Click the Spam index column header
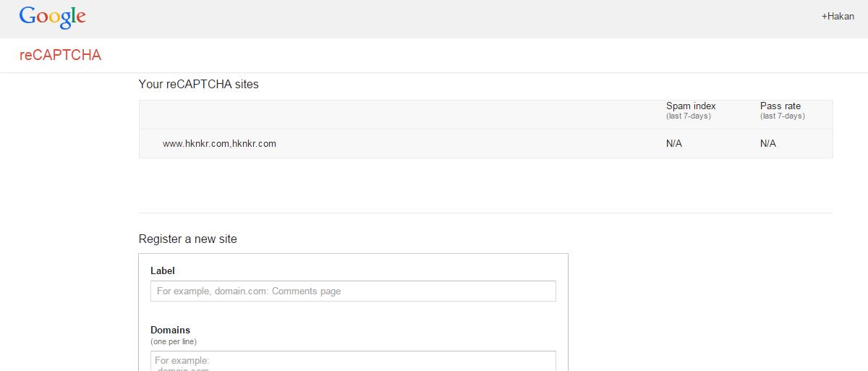This screenshot has width=868, height=371. point(691,106)
